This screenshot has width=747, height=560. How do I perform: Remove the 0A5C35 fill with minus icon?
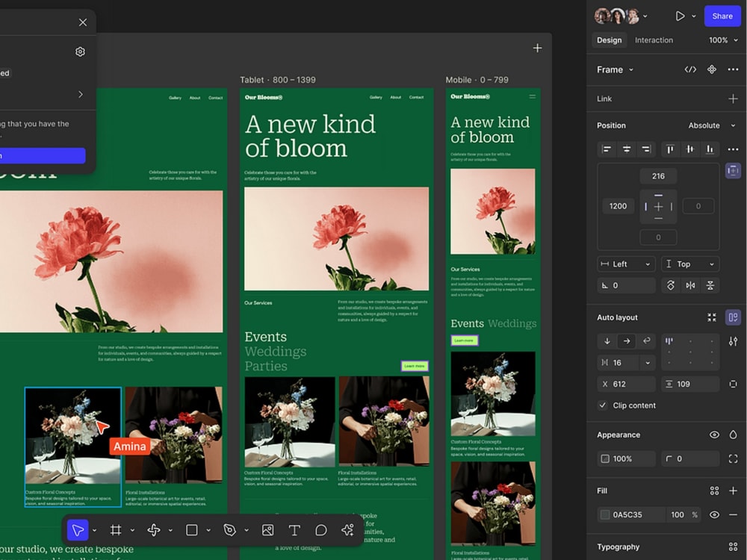click(734, 514)
